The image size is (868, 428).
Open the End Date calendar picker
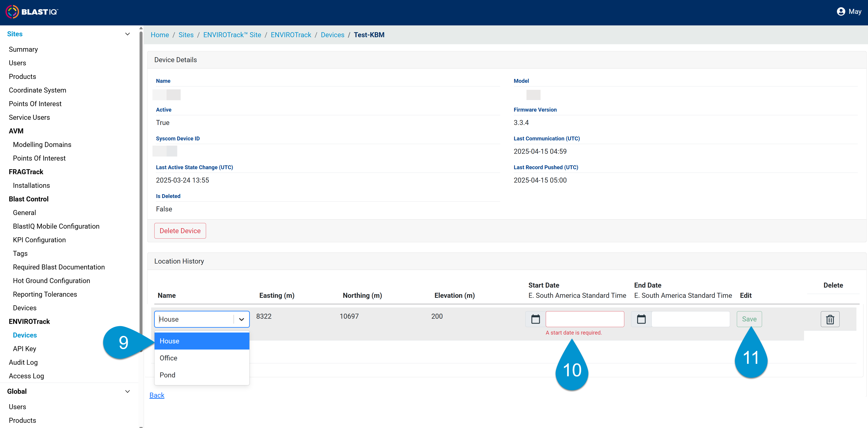point(641,319)
